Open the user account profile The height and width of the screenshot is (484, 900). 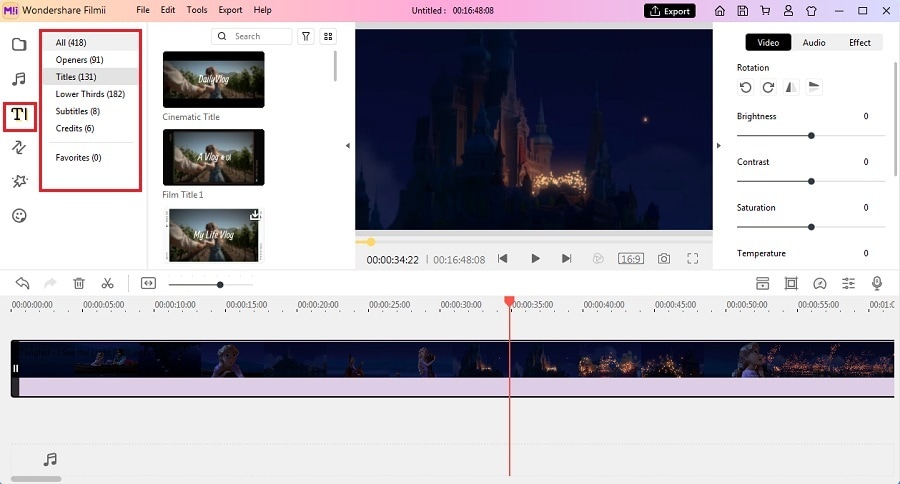(788, 11)
